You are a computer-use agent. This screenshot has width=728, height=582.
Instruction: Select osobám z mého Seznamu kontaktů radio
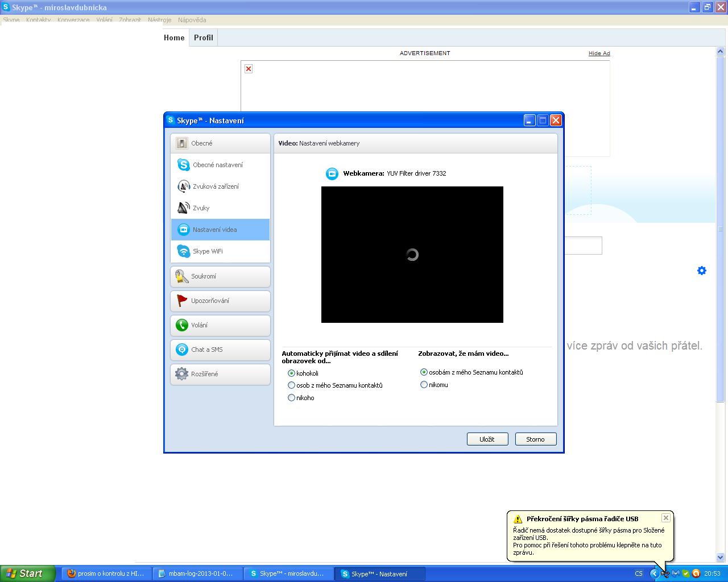tap(424, 372)
